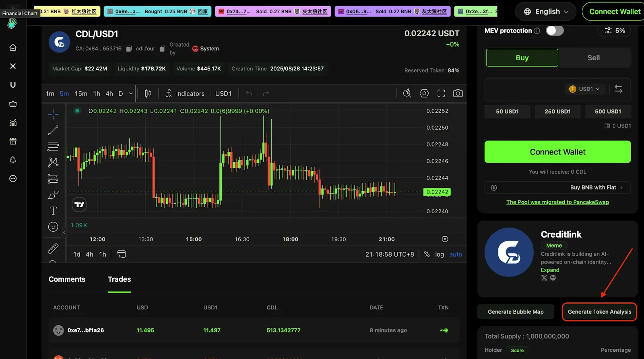The image size is (644, 359).
Task: Open chart settings hexagon icon
Action: pos(424,93)
